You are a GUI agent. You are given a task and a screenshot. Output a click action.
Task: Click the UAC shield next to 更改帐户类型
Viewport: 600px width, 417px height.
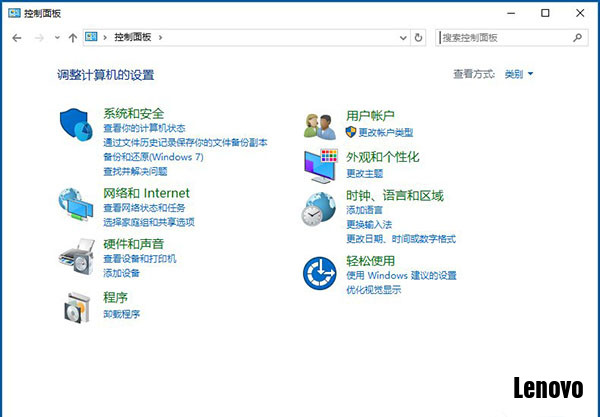click(x=351, y=132)
